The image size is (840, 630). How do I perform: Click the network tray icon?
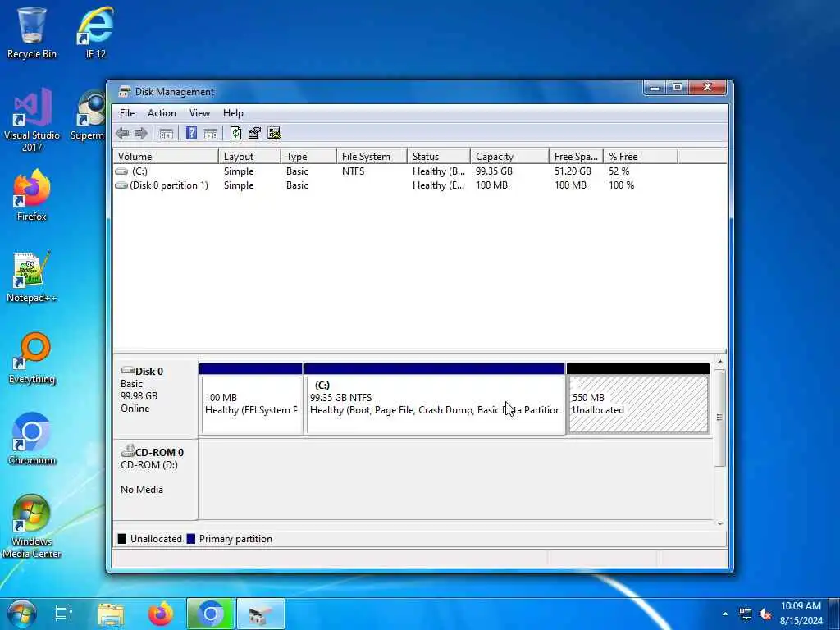[745, 614]
